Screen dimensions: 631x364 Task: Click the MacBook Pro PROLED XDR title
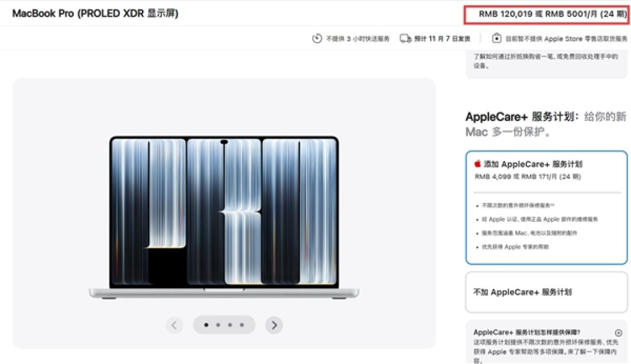coord(95,13)
